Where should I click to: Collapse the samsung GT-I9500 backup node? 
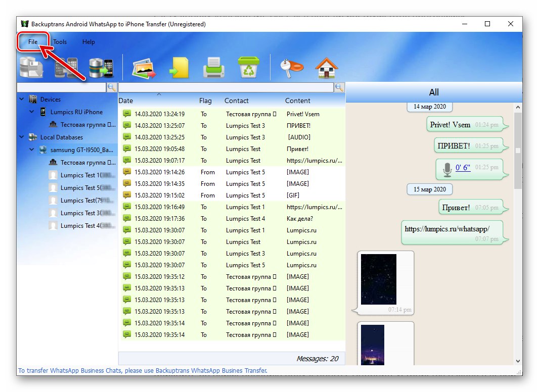click(32, 150)
